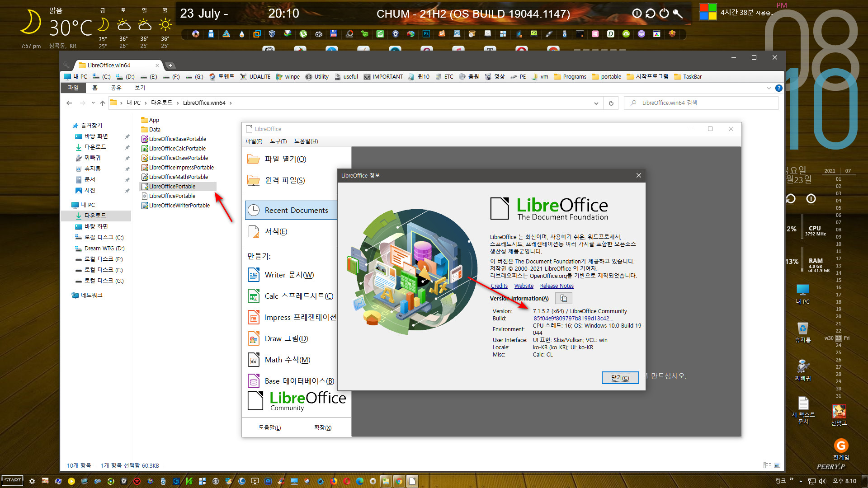Click the Base database icon

(254, 381)
